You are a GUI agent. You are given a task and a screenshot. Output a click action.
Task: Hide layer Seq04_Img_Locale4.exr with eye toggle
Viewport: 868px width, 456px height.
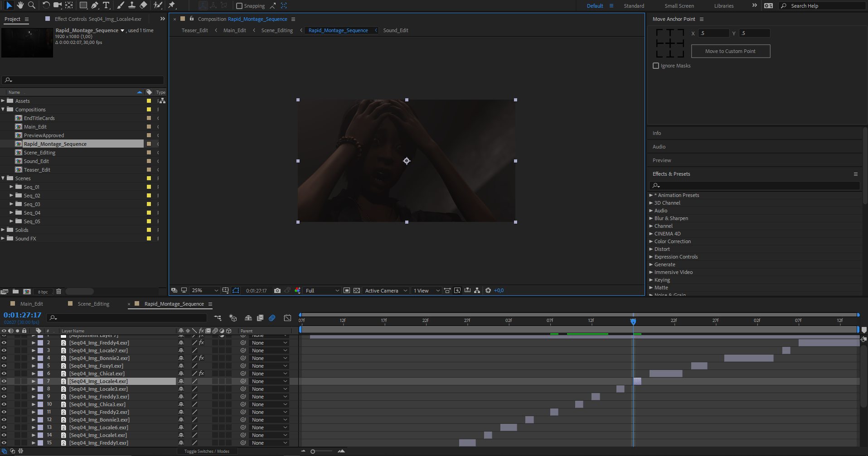point(4,381)
